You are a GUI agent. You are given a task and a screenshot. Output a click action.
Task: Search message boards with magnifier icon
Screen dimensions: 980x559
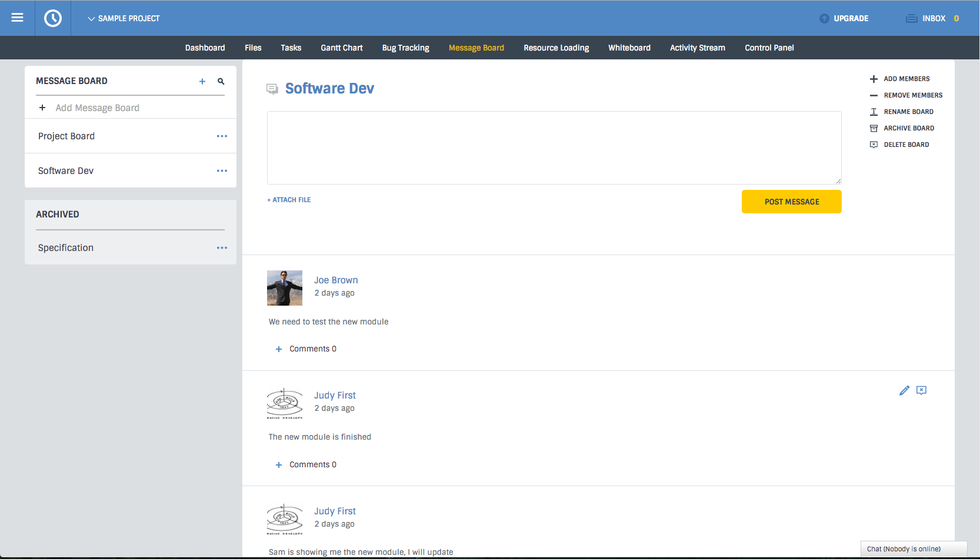point(221,81)
